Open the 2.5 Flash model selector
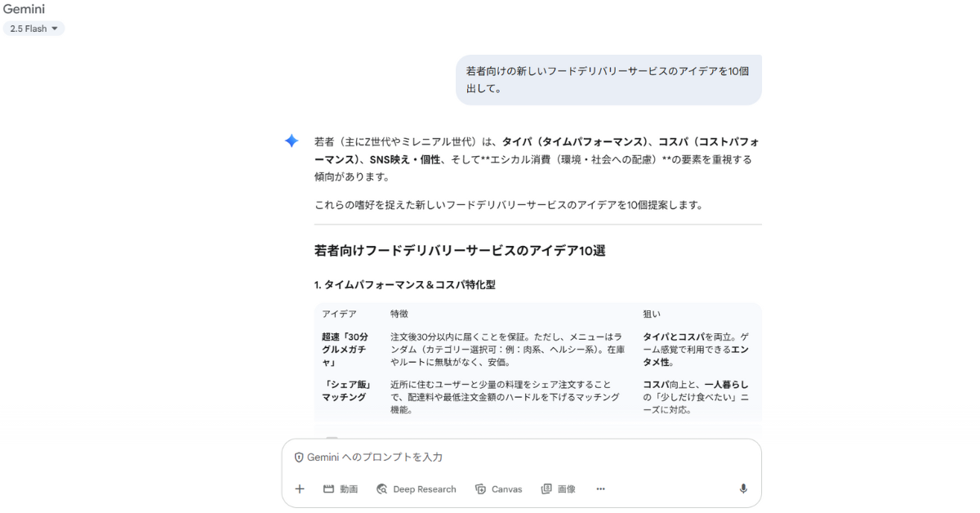Image resolution: width=980 pixels, height=513 pixels. (33, 28)
